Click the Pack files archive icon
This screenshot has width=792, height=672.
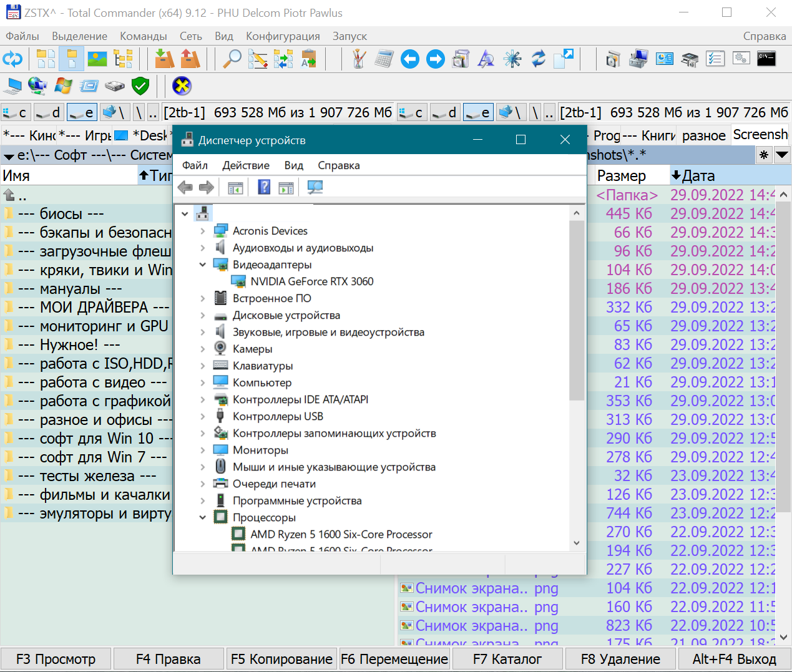coord(164,59)
